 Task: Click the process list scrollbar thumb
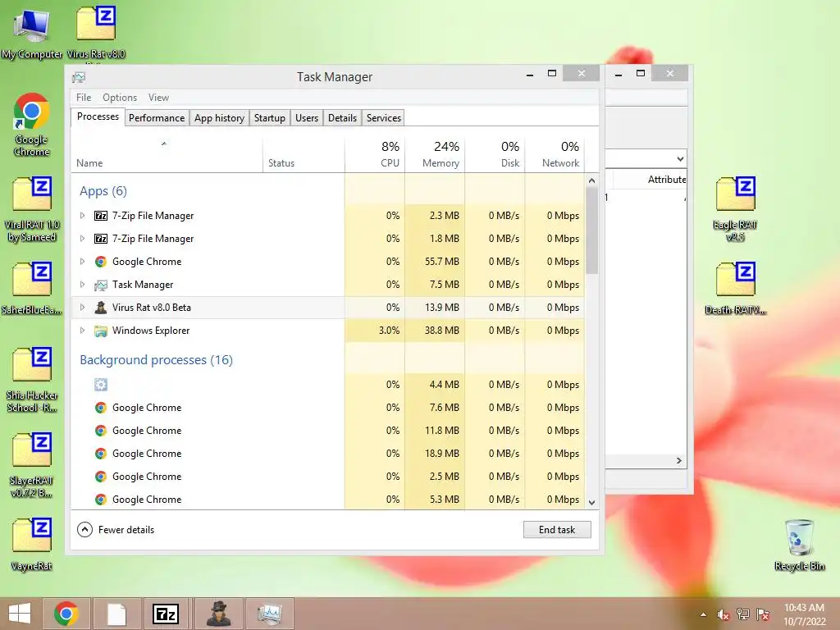tap(592, 231)
